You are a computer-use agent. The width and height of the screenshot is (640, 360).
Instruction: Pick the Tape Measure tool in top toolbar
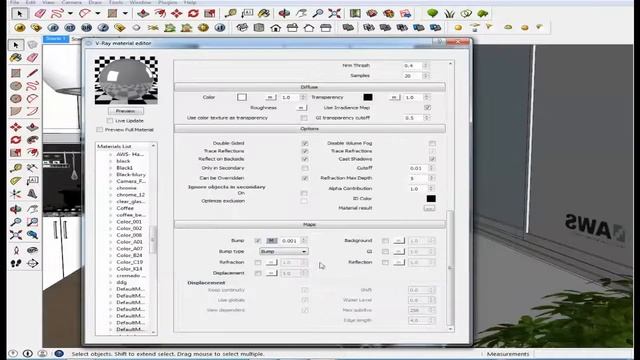click(231, 13)
